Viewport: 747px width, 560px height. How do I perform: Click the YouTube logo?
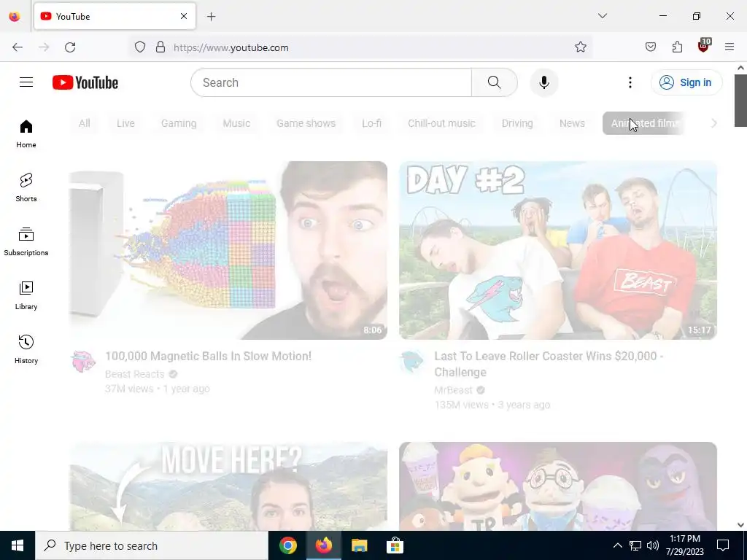coord(85,82)
